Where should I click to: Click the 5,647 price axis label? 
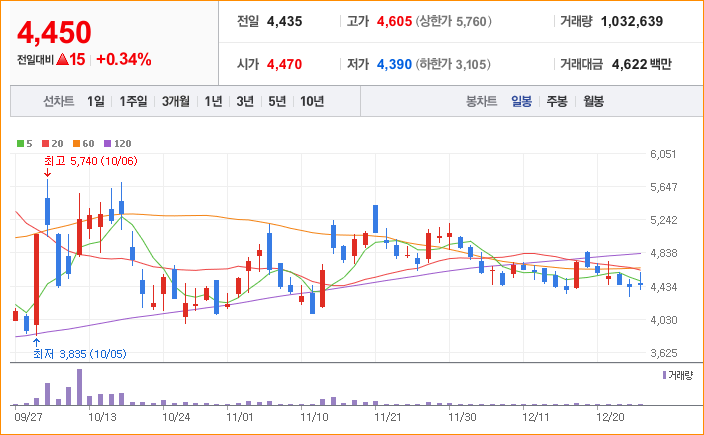coord(663,187)
